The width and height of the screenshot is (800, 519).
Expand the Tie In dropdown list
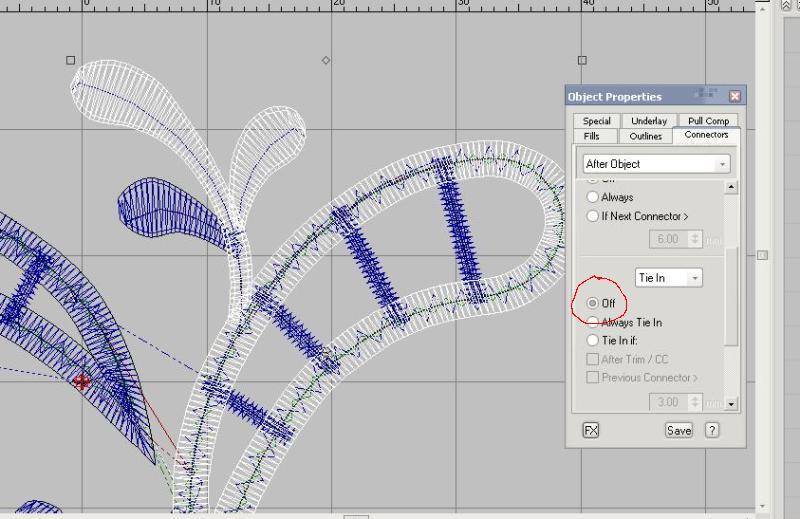click(x=669, y=278)
